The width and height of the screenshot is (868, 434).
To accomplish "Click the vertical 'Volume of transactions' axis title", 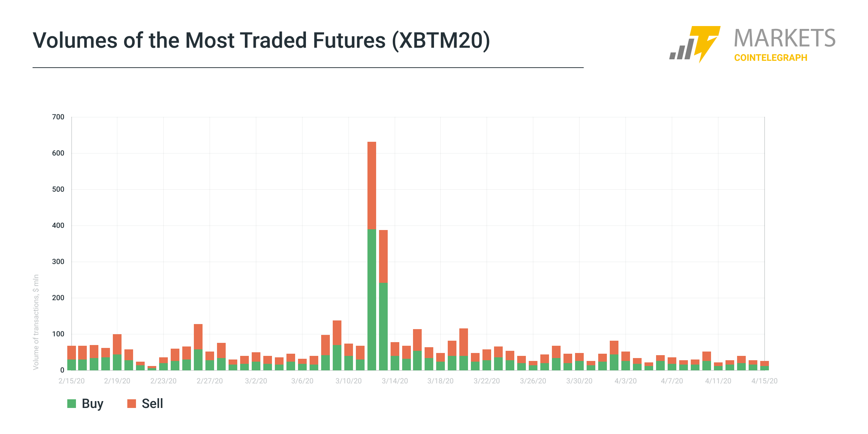I will coord(36,322).
